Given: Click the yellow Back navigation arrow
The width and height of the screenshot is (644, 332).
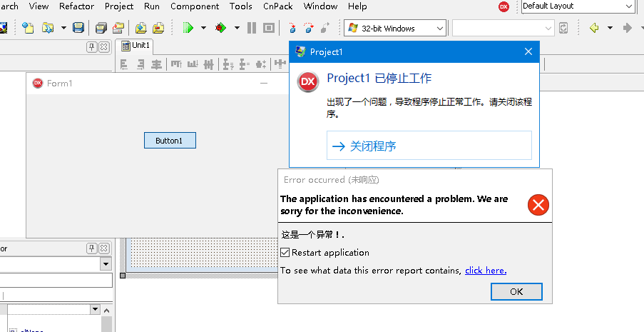Looking at the screenshot, I should click(x=594, y=28).
